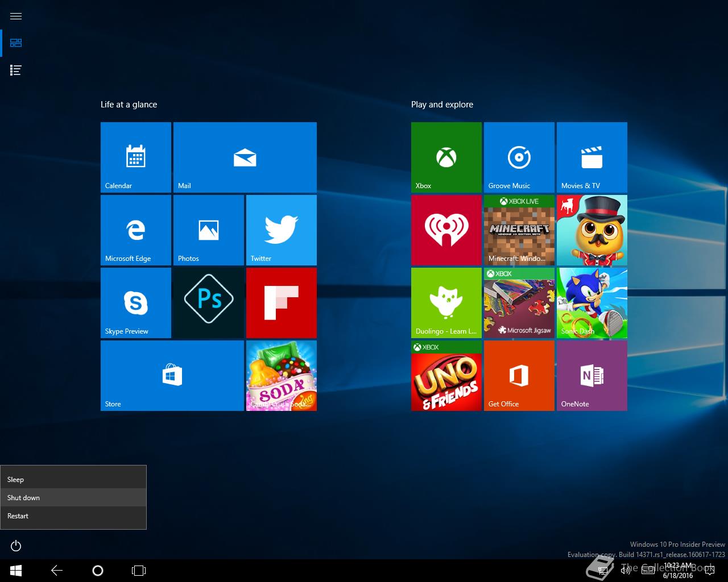Choose Restart from the power menu

tap(73, 516)
